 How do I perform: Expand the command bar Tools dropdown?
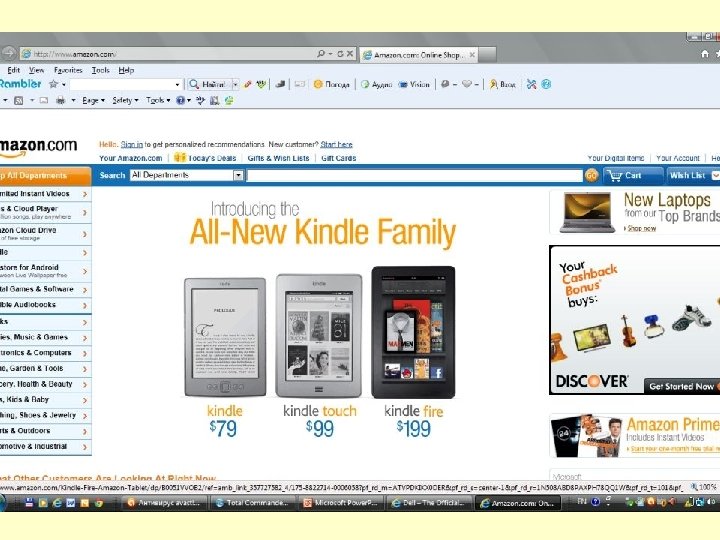[158, 100]
